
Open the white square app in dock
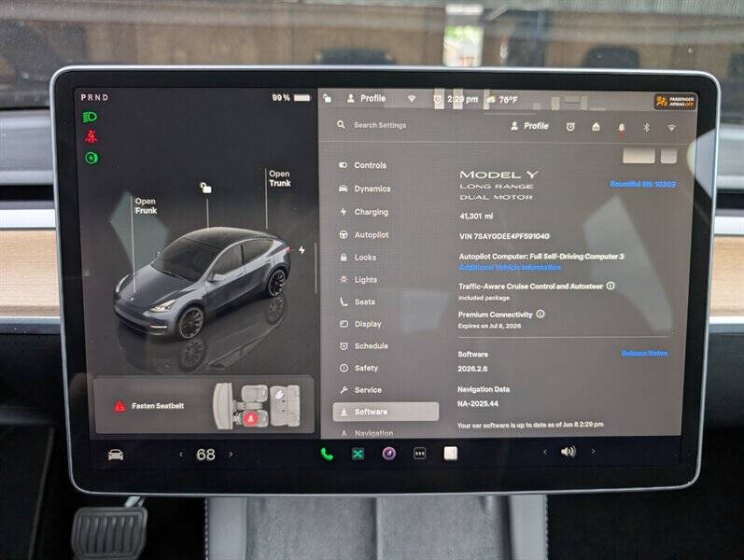(451, 454)
